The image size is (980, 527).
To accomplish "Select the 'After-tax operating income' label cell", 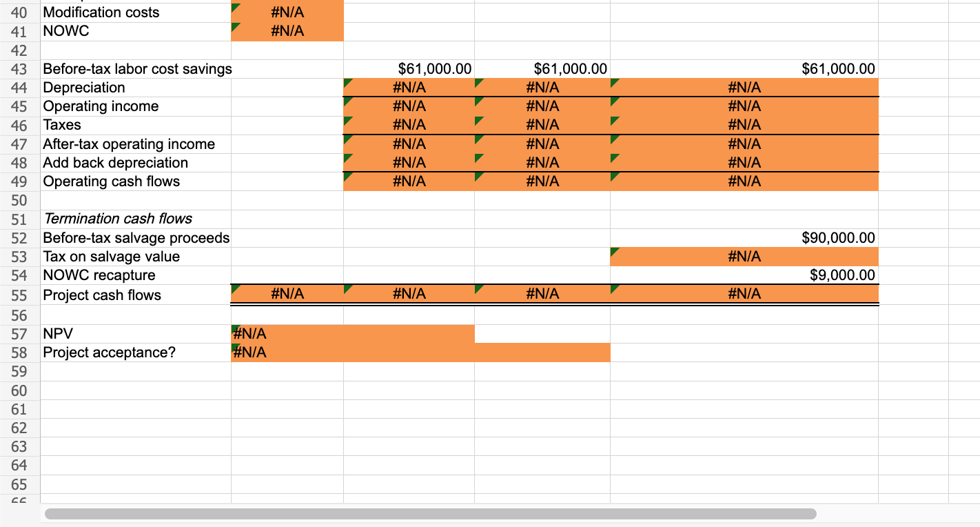I will (x=136, y=144).
